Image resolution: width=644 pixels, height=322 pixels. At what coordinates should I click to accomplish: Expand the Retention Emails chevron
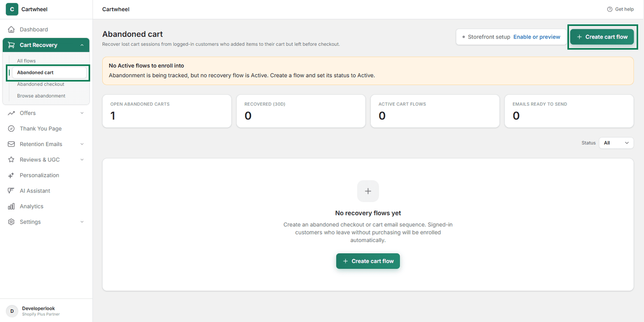click(82, 144)
